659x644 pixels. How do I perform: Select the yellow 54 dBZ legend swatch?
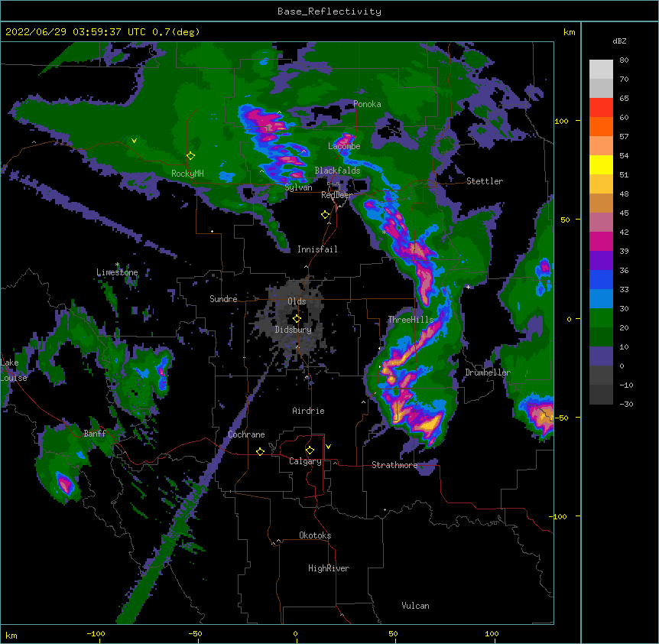(601, 164)
